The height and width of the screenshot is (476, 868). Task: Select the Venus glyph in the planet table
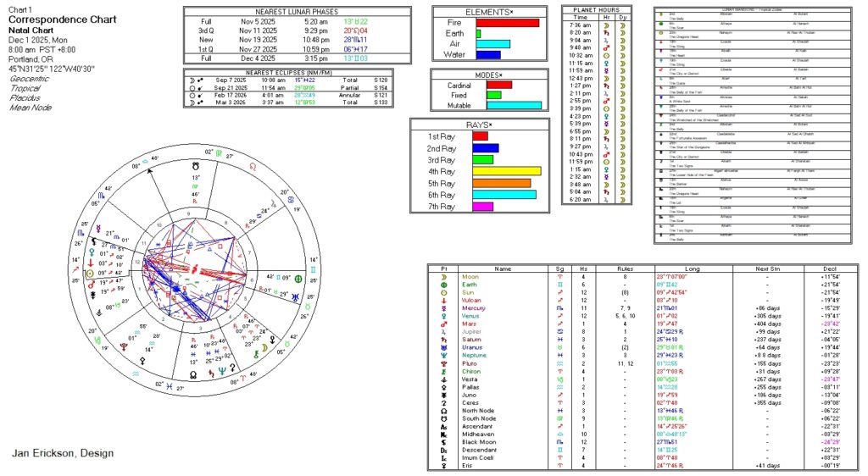443,316
